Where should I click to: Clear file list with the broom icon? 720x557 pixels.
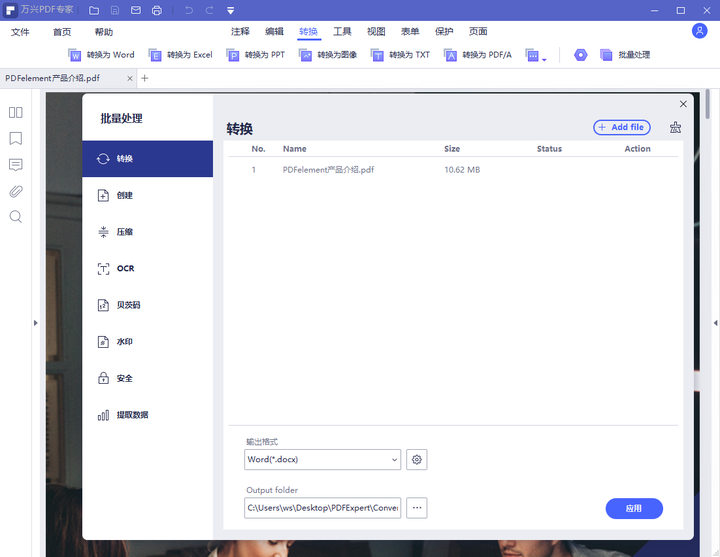[x=675, y=127]
